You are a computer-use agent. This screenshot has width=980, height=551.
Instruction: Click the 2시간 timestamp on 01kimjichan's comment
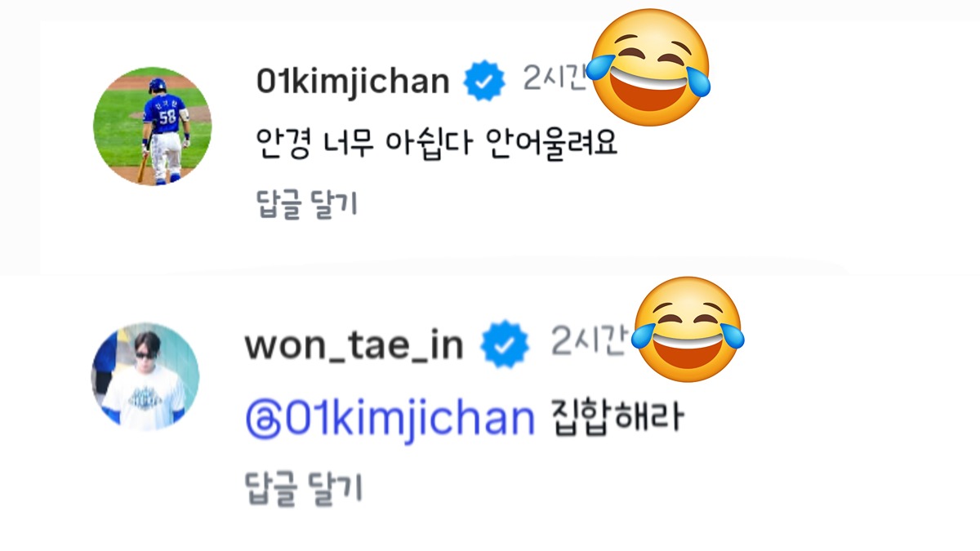555,79
